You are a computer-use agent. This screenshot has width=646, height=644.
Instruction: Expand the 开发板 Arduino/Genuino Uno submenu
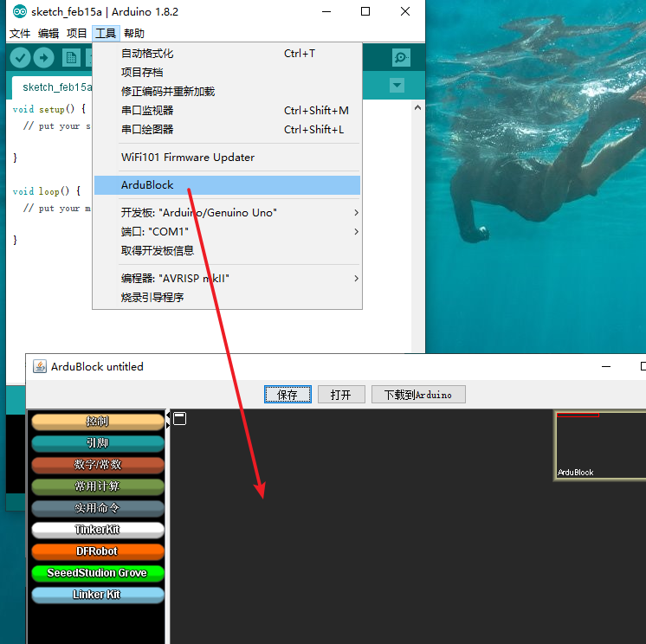pos(227,213)
